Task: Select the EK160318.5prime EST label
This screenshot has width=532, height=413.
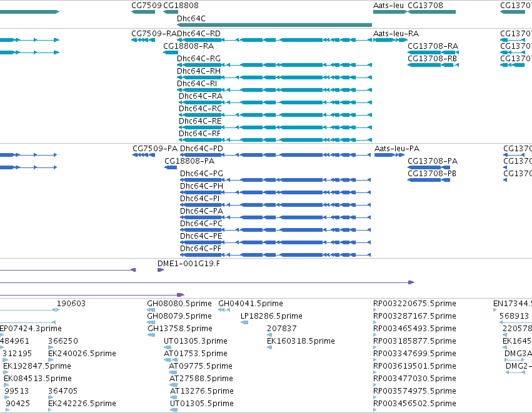Action: click(301, 341)
